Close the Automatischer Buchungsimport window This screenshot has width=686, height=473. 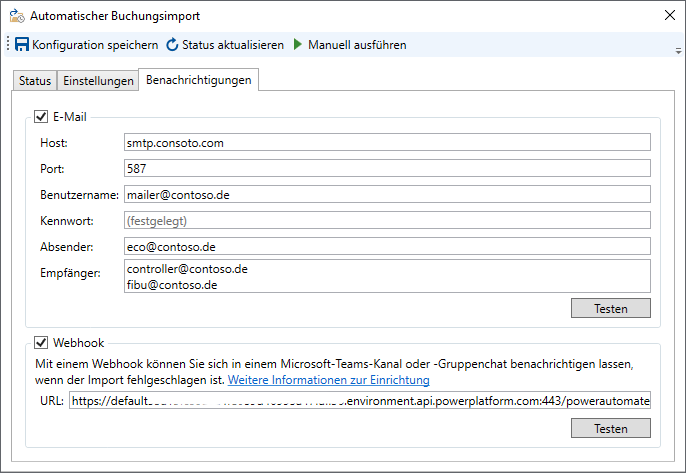668,15
